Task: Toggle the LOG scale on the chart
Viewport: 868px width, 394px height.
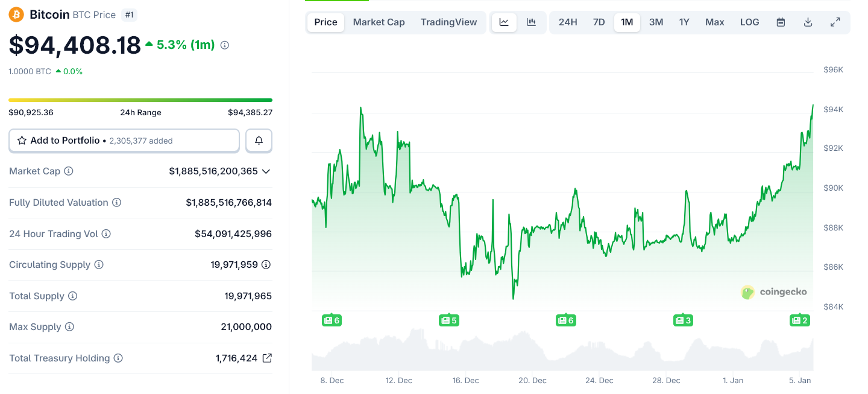Action: click(x=749, y=22)
